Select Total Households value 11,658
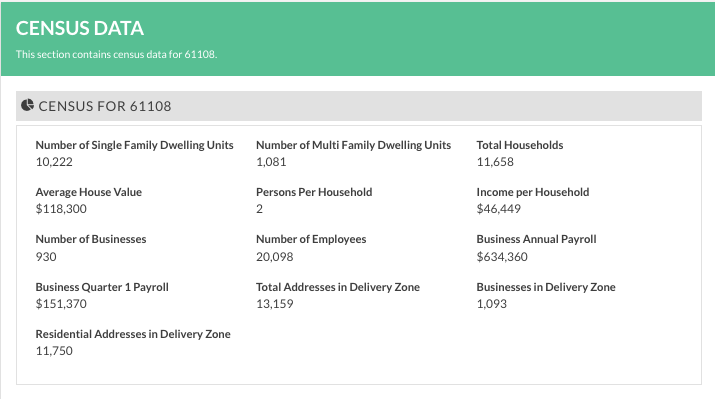This screenshot has height=399, width=715. coord(495,162)
